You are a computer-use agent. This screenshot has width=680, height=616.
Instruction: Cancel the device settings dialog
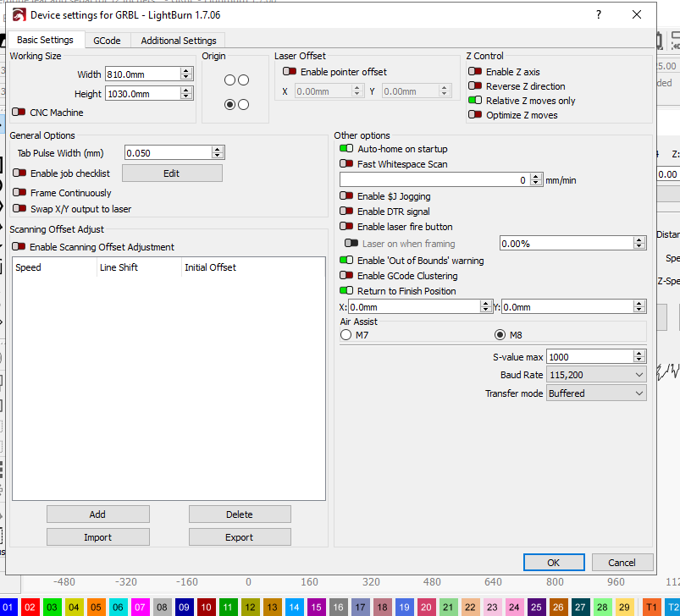pos(622,563)
